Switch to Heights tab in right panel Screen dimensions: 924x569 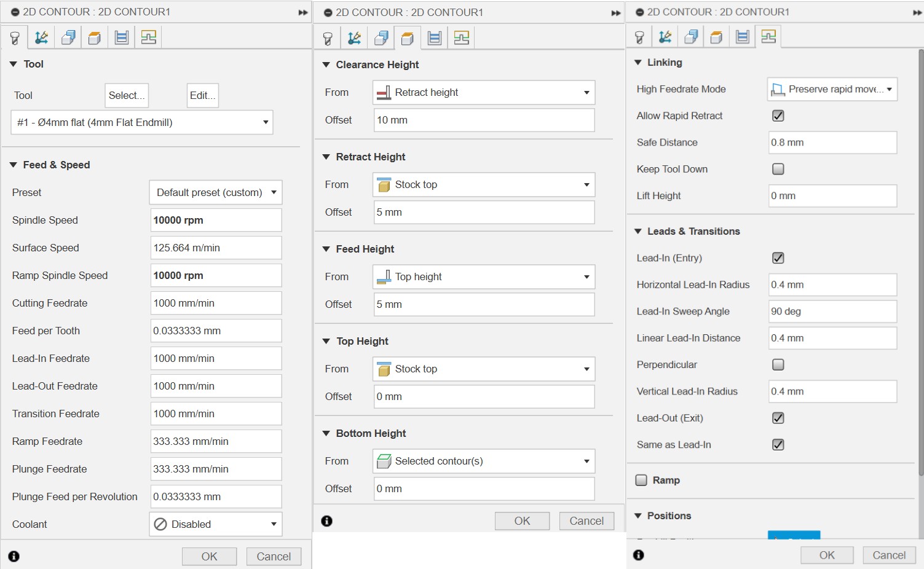pos(716,37)
